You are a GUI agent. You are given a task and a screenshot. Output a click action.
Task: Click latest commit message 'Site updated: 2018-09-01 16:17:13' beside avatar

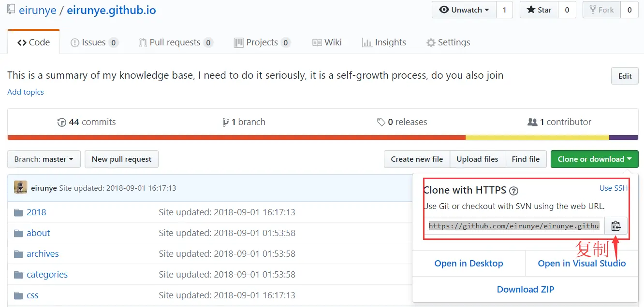(117, 188)
